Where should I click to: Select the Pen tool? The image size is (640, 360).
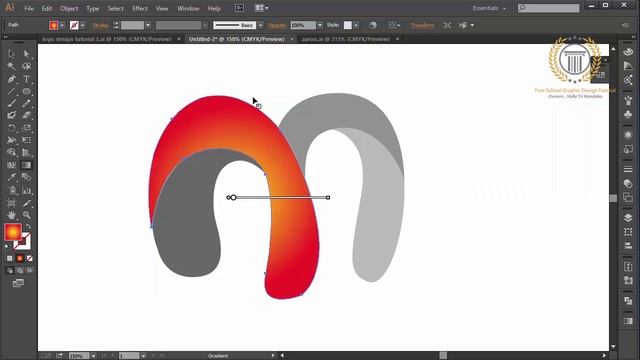pos(11,79)
